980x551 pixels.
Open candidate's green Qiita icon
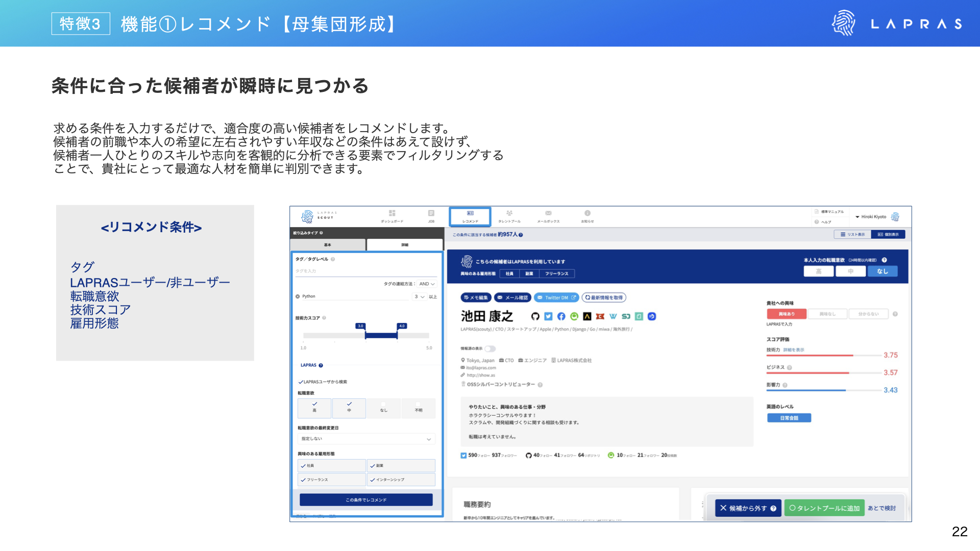pyautogui.click(x=574, y=316)
